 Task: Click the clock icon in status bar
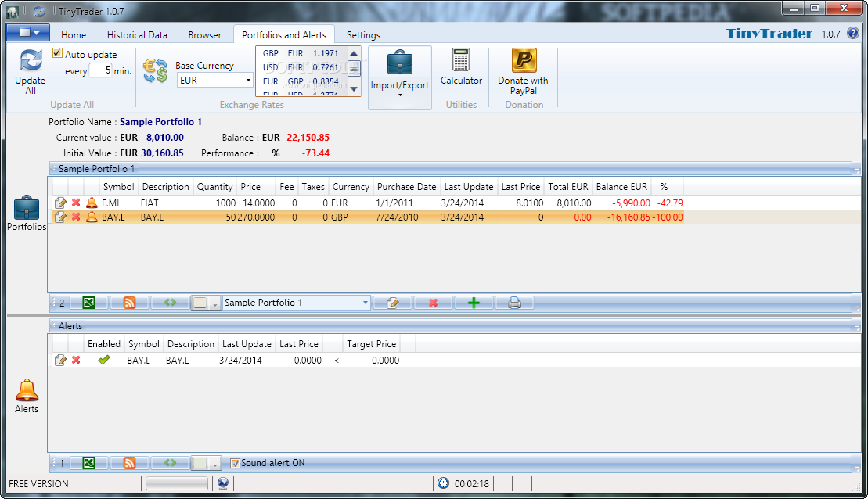click(x=444, y=483)
